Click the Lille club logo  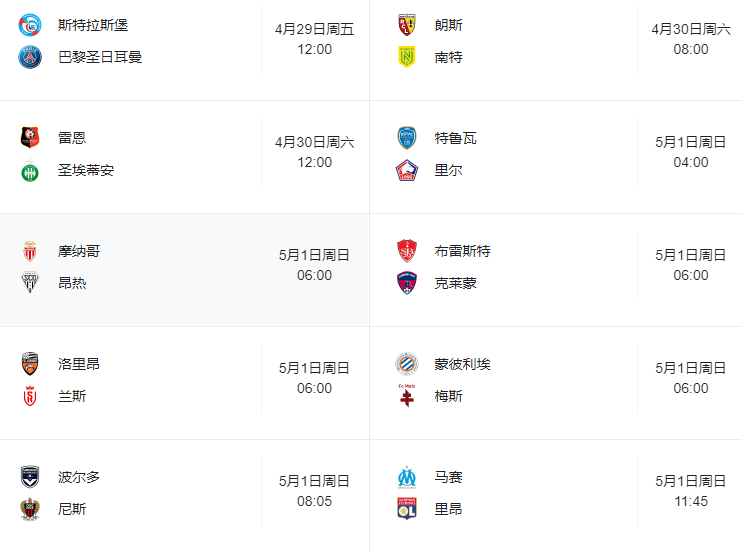point(406,170)
